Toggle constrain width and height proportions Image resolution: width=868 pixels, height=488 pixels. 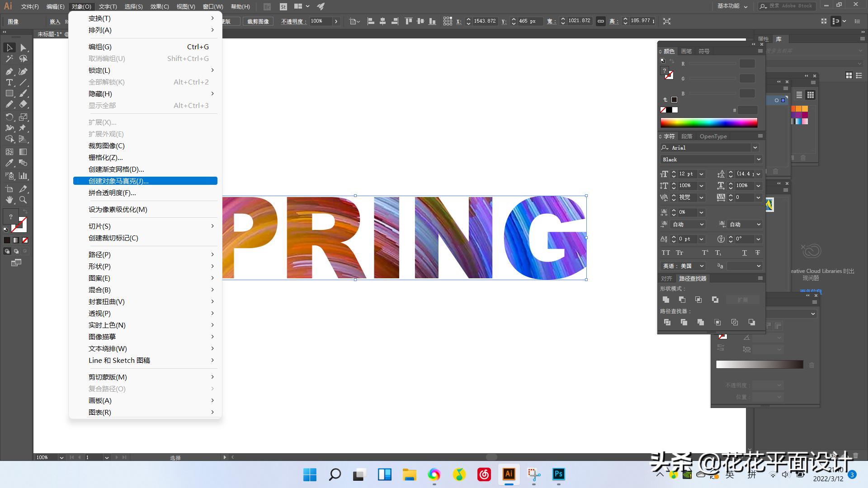click(600, 21)
